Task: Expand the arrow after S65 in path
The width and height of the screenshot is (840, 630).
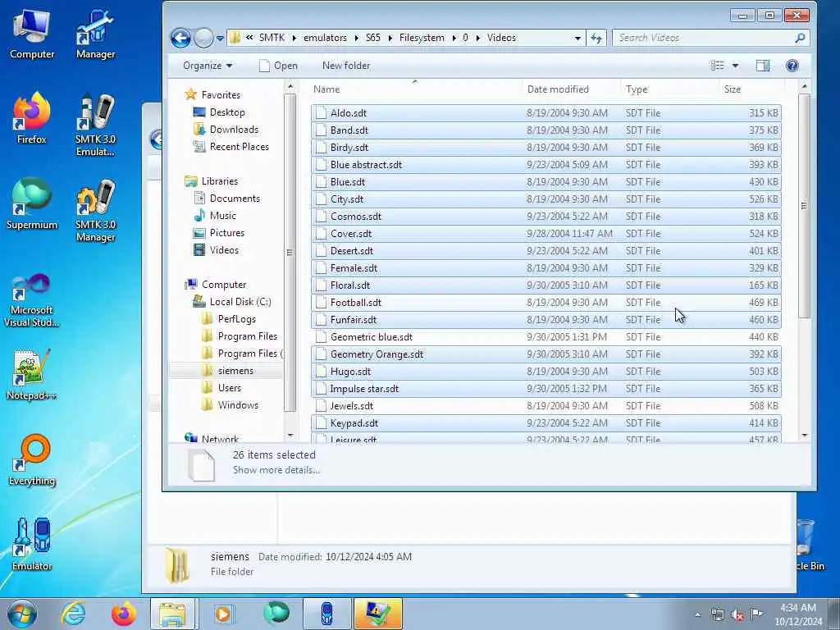Action: point(390,38)
